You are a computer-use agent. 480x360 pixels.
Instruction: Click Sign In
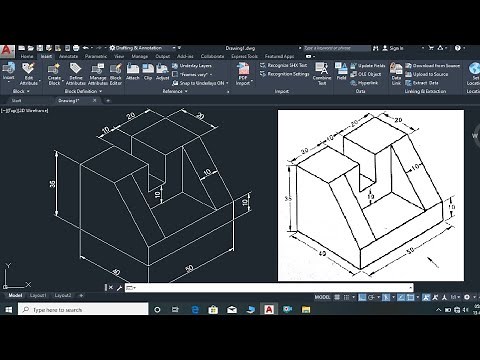(x=393, y=48)
